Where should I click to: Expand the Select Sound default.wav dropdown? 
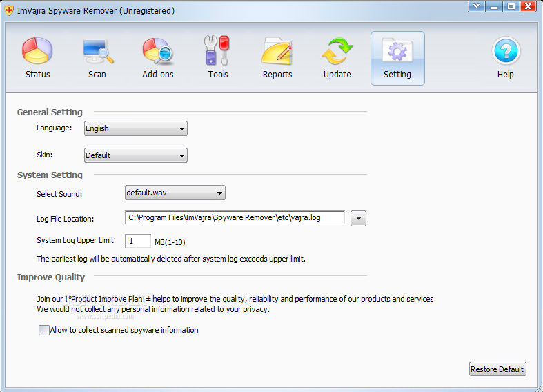[x=175, y=193]
